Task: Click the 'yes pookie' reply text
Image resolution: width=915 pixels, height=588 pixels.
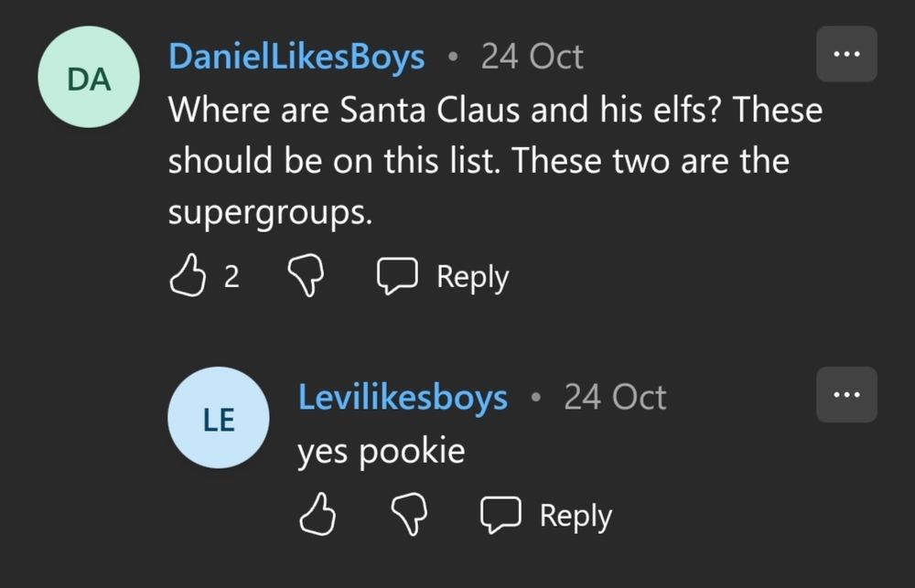Action: click(x=382, y=451)
